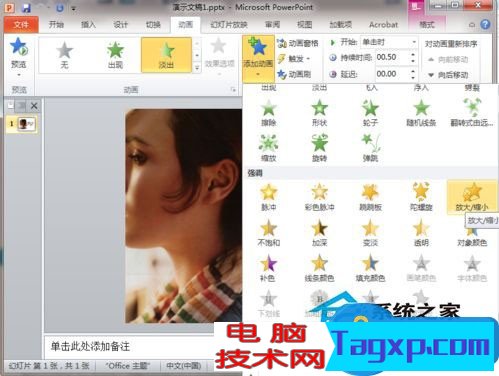This screenshot has height=376, width=499.
Task: Click the notes area 单击此处添加备注
Action: tap(90, 347)
